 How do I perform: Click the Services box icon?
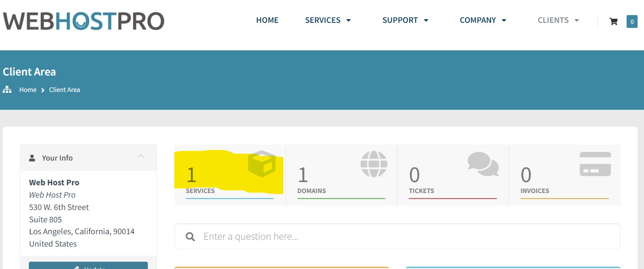(262, 164)
